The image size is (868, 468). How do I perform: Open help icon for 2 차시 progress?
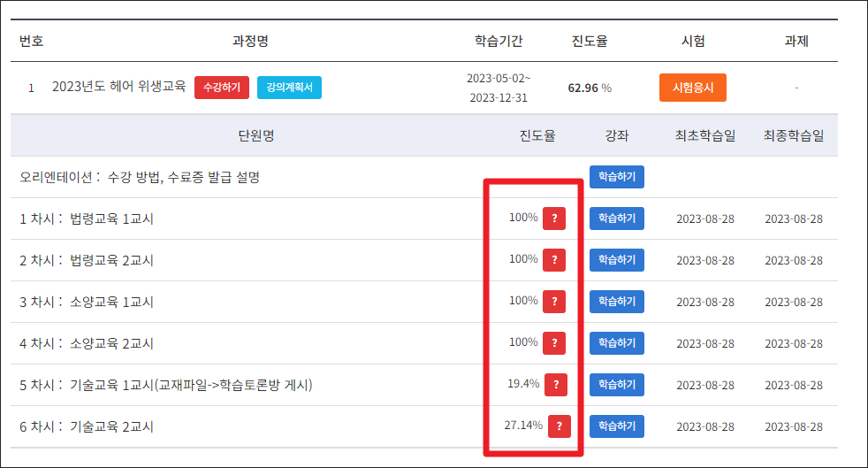click(x=554, y=260)
